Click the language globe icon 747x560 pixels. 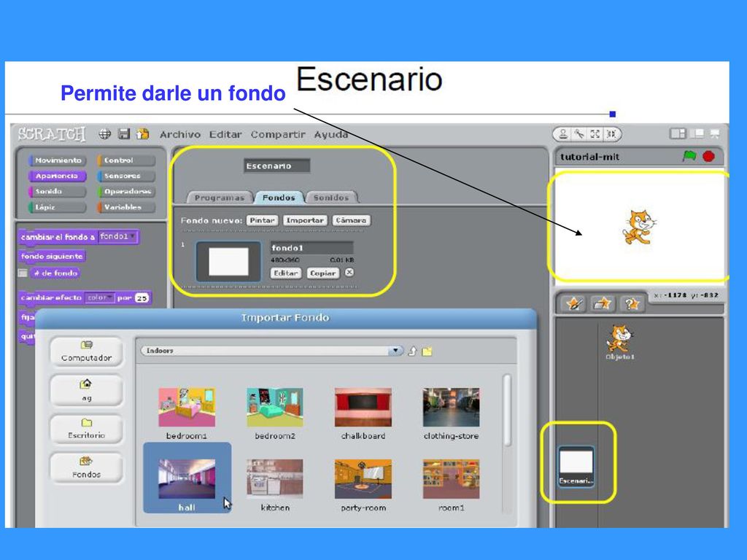[105, 134]
